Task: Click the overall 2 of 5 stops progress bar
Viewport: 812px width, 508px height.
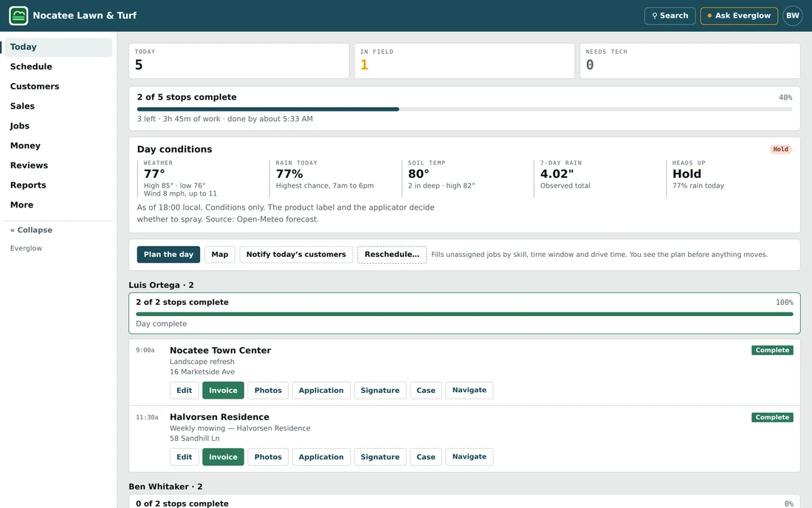Action: [x=464, y=109]
